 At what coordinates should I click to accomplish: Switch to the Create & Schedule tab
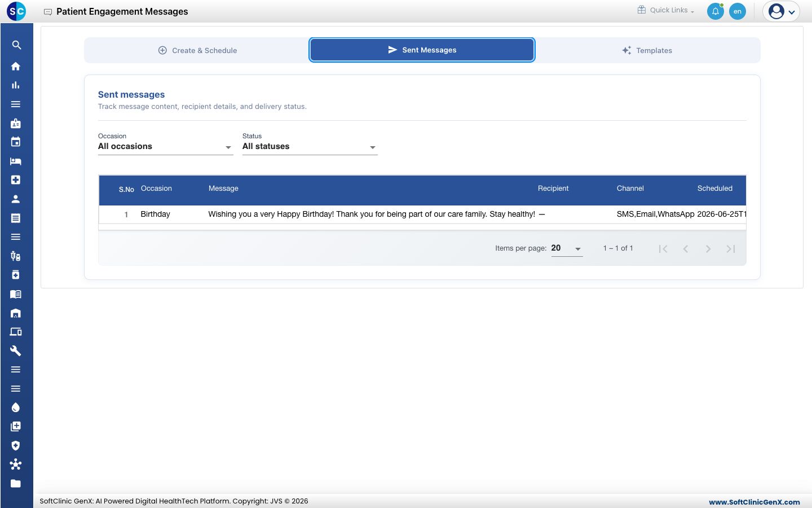click(197, 50)
